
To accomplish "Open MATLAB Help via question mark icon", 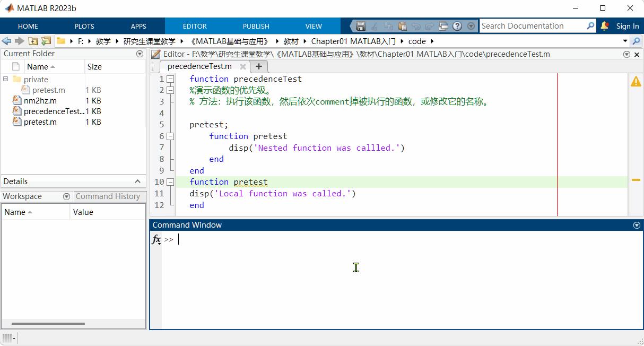I will point(457,25).
